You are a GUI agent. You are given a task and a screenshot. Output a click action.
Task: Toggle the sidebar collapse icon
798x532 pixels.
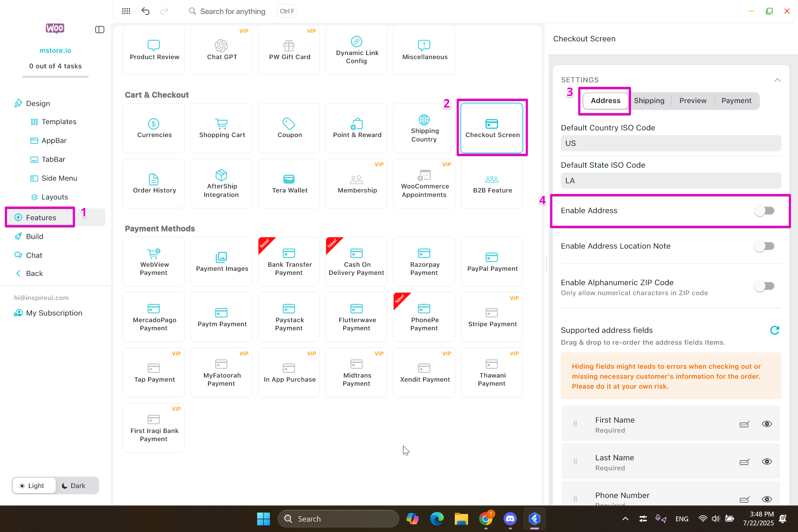pyautogui.click(x=100, y=30)
